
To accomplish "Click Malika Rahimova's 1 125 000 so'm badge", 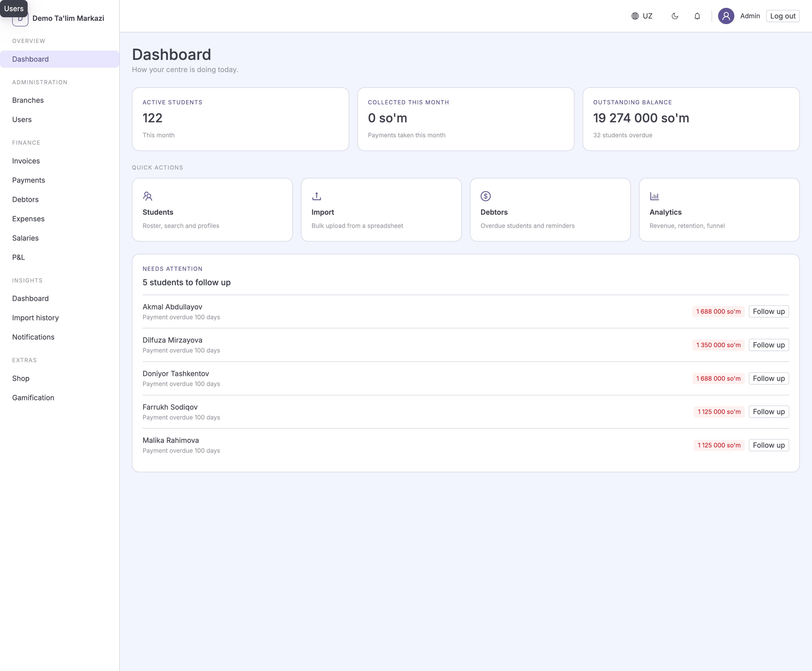I will point(719,445).
